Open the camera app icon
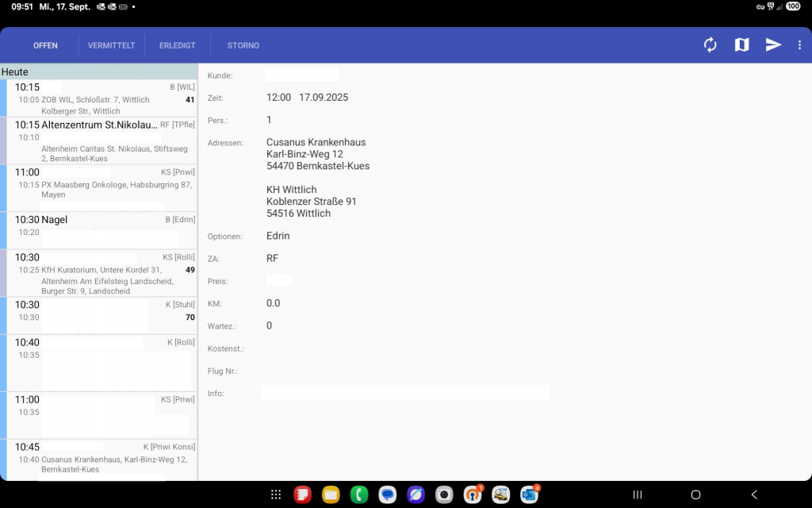The image size is (812, 508). point(444,495)
